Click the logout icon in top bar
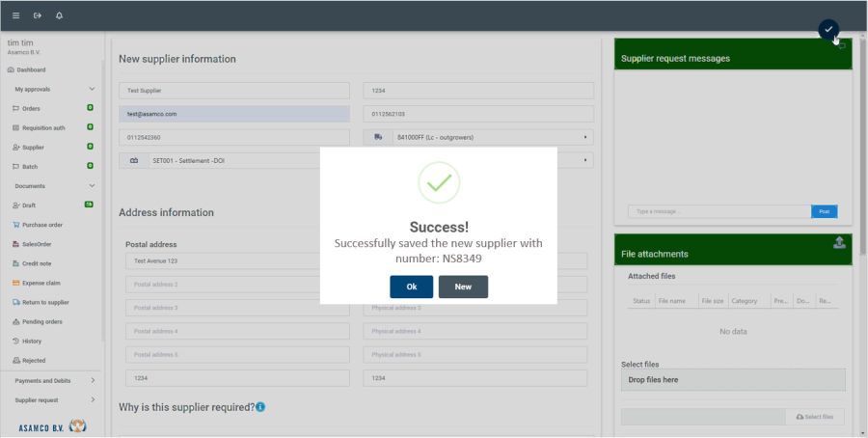Screen dimensions: 868x438 [x=38, y=15]
